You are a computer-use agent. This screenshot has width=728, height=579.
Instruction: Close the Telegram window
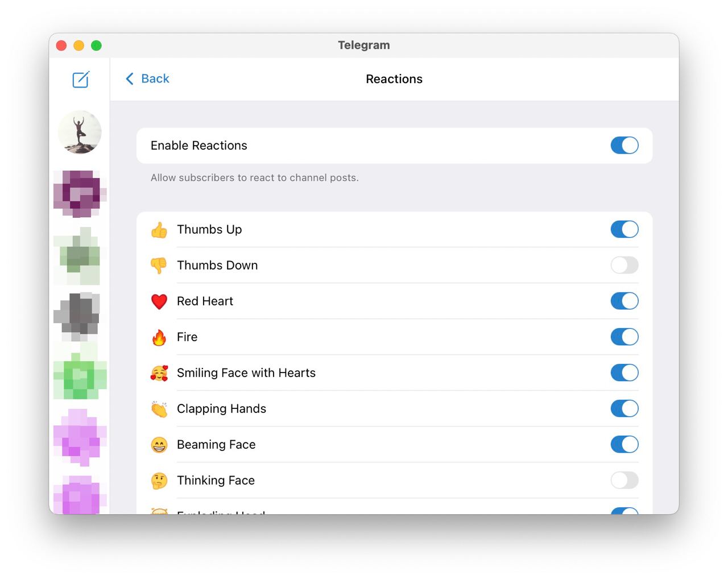click(61, 46)
